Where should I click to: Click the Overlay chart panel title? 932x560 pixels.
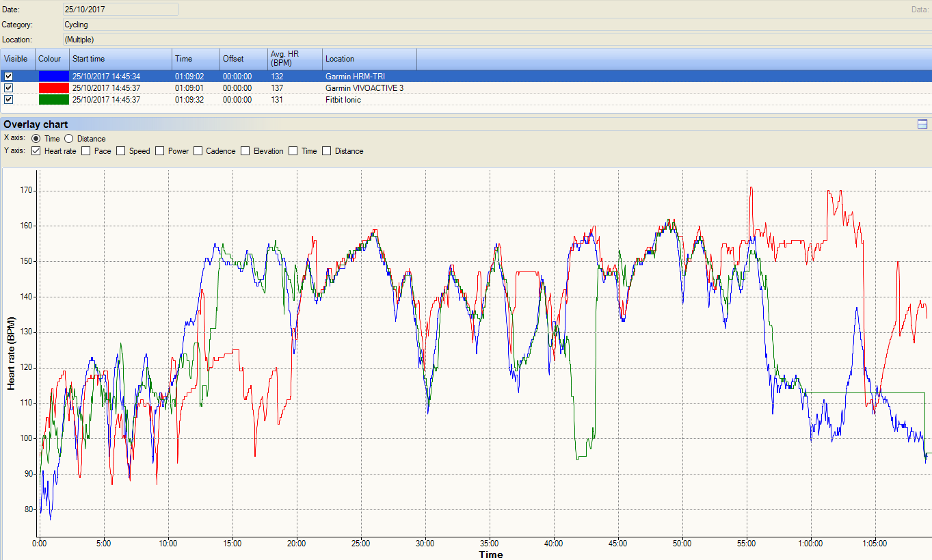point(36,124)
